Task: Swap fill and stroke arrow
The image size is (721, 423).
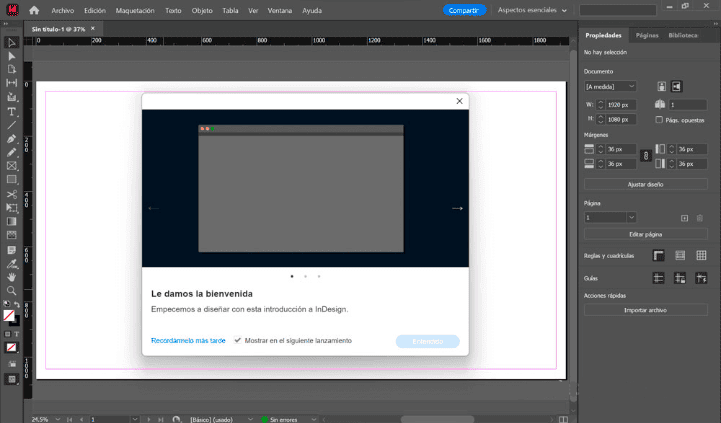Action: pos(17,304)
